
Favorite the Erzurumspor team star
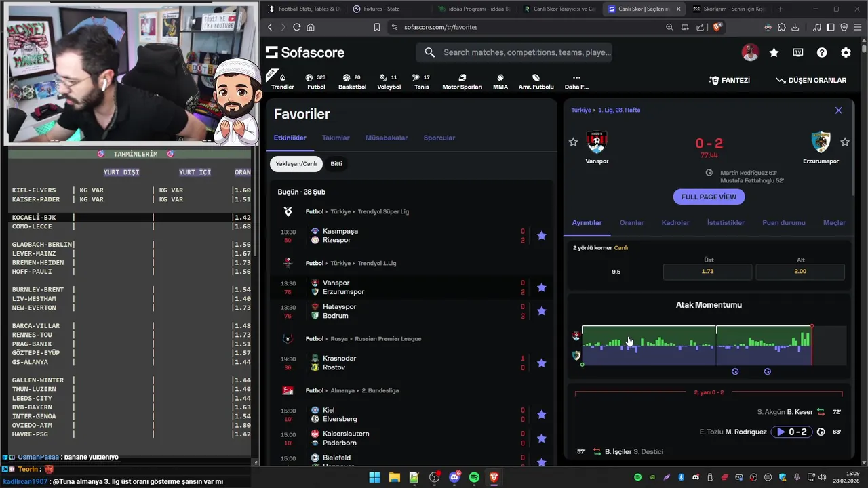(x=845, y=142)
